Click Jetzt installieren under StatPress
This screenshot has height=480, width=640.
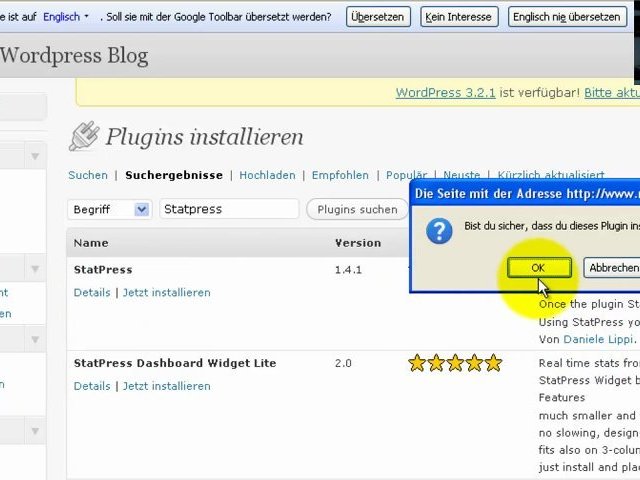tap(166, 292)
